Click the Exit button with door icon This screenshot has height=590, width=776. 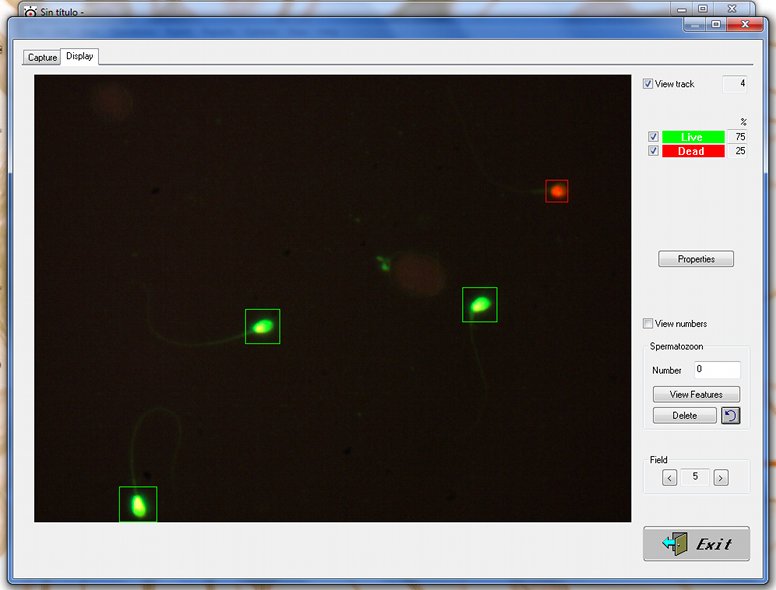pyautogui.click(x=696, y=543)
